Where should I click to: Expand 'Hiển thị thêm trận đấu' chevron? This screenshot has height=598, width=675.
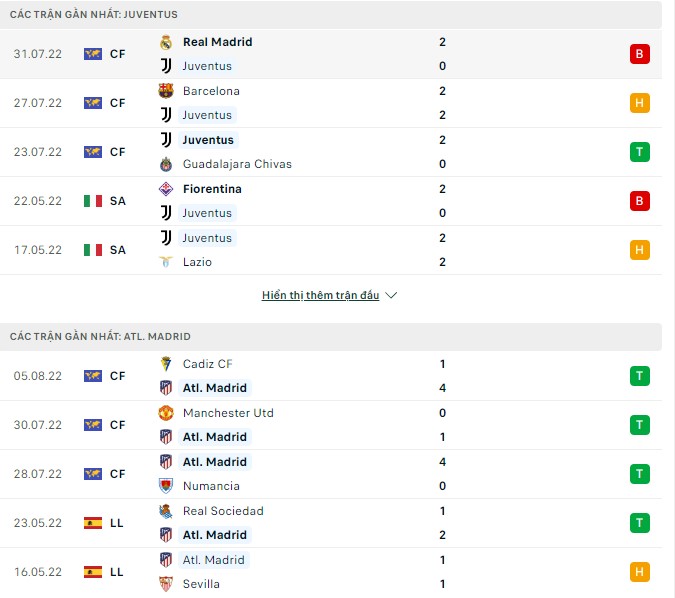pyautogui.click(x=391, y=296)
